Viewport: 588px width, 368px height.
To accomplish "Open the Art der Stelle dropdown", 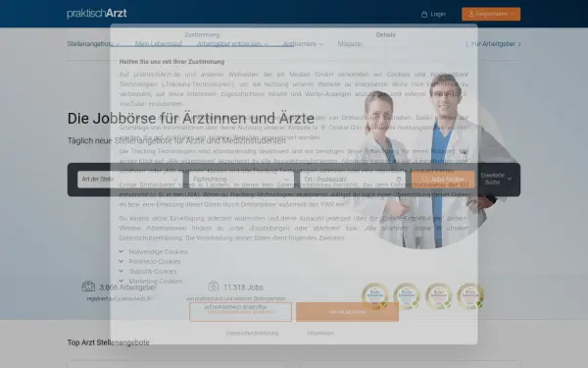I will click(130, 180).
